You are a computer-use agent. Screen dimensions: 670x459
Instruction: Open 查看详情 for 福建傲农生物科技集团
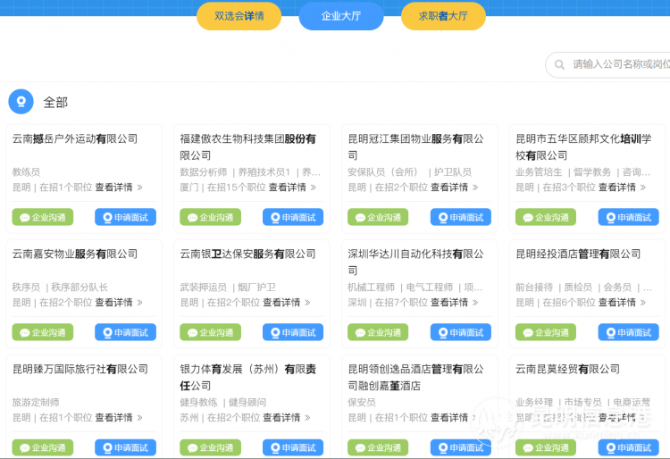coord(291,187)
